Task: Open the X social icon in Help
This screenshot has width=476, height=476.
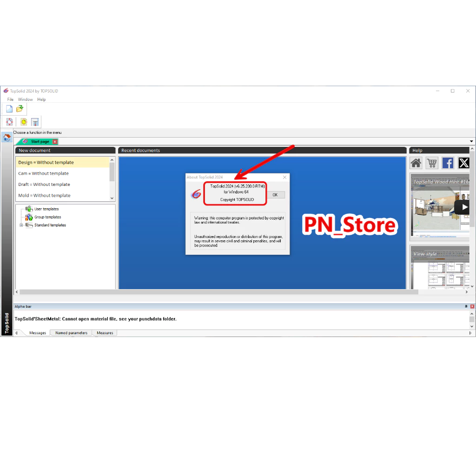Action: pyautogui.click(x=463, y=163)
